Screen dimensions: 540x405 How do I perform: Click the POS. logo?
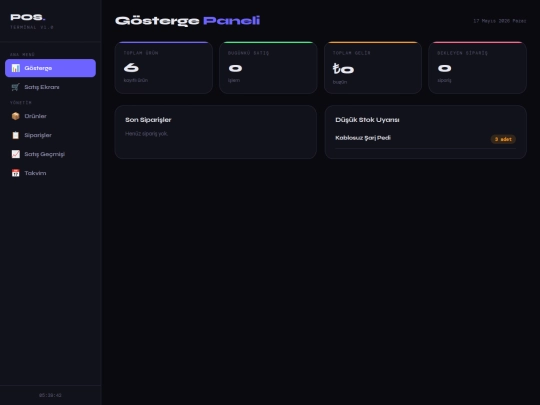coord(28,17)
